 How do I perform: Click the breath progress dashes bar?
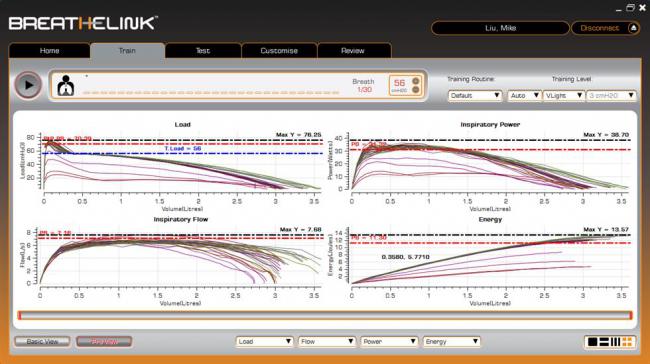click(x=211, y=93)
